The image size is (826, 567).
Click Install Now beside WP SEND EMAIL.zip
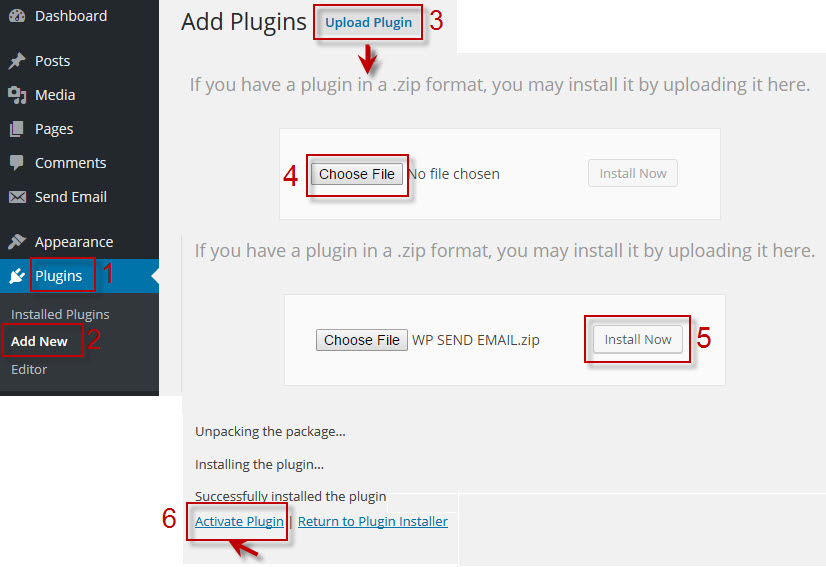[x=638, y=339]
